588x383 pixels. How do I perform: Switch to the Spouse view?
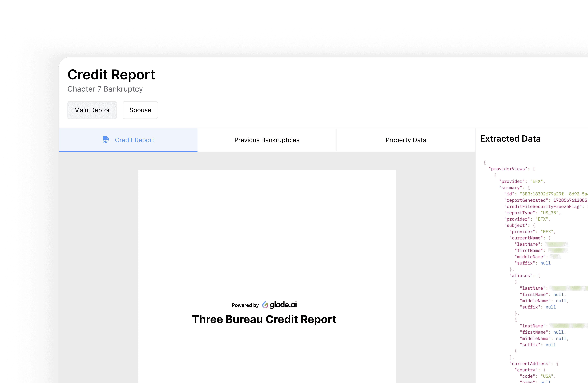[140, 110]
